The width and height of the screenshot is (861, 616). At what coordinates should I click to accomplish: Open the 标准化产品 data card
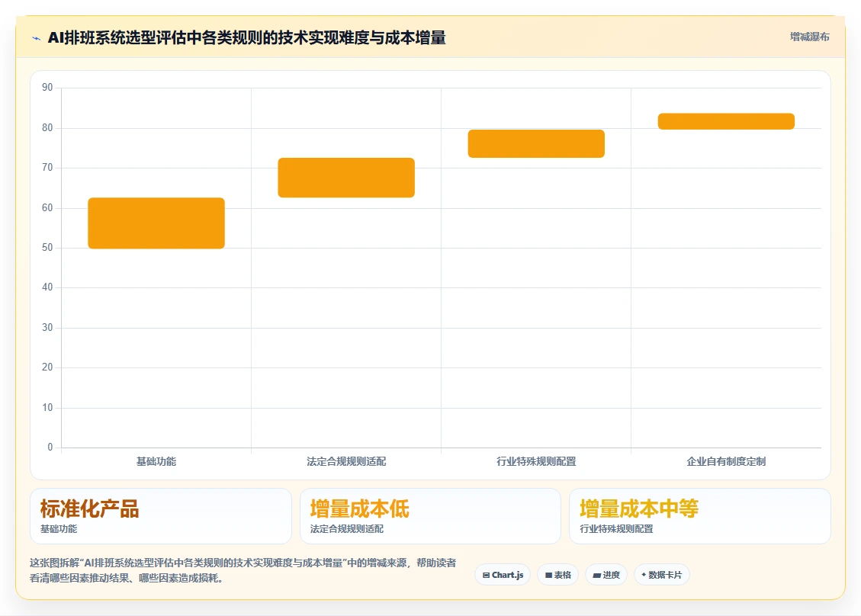(x=161, y=516)
